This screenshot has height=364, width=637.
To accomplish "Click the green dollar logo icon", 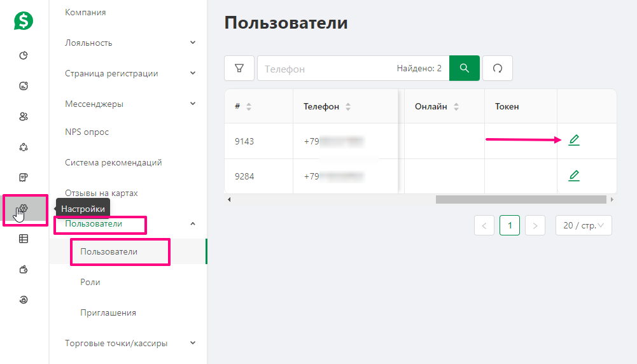I will (24, 21).
